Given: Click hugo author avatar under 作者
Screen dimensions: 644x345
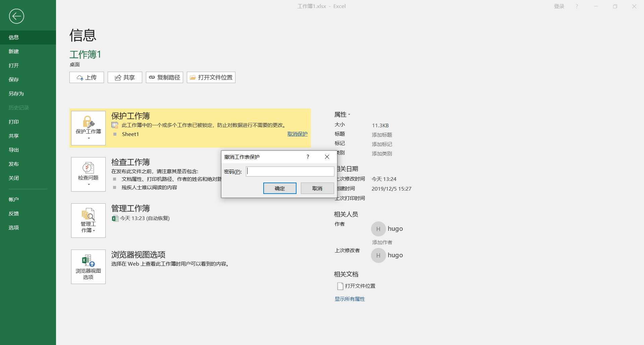Looking at the screenshot, I should tap(378, 229).
